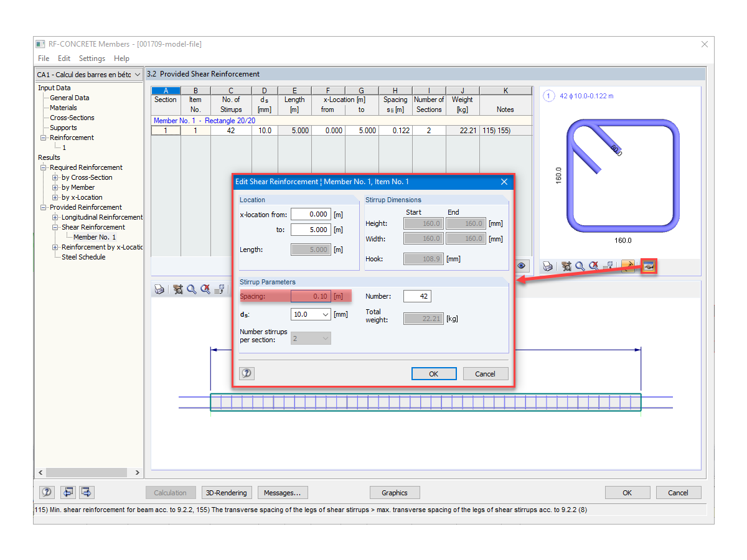
Task: Click the orange arrow pointer icon near the stirrup graphic
Action: [x=628, y=266]
